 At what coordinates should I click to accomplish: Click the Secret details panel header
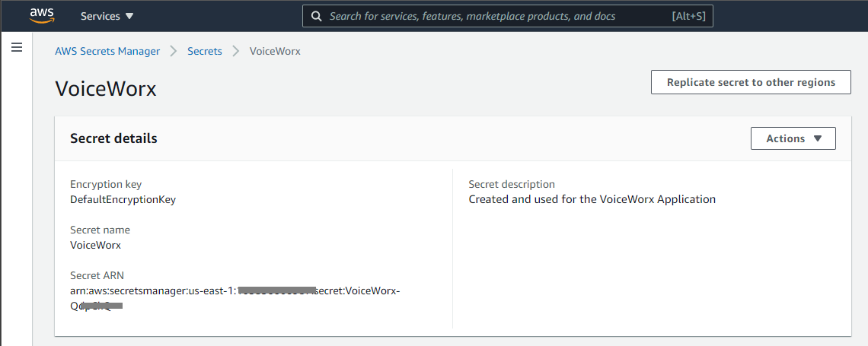point(114,138)
